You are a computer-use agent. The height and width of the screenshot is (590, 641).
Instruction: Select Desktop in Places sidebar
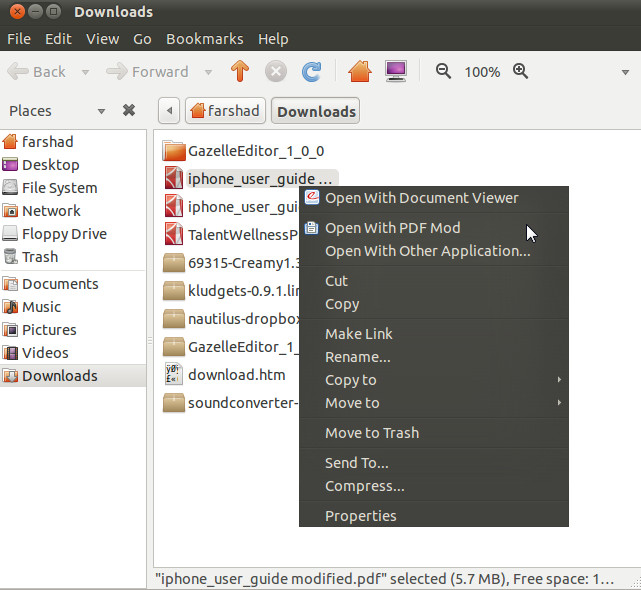click(x=73, y=165)
